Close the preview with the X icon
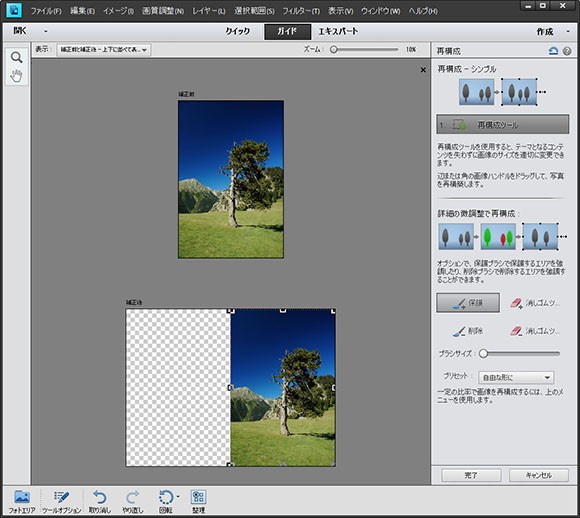 click(x=423, y=70)
